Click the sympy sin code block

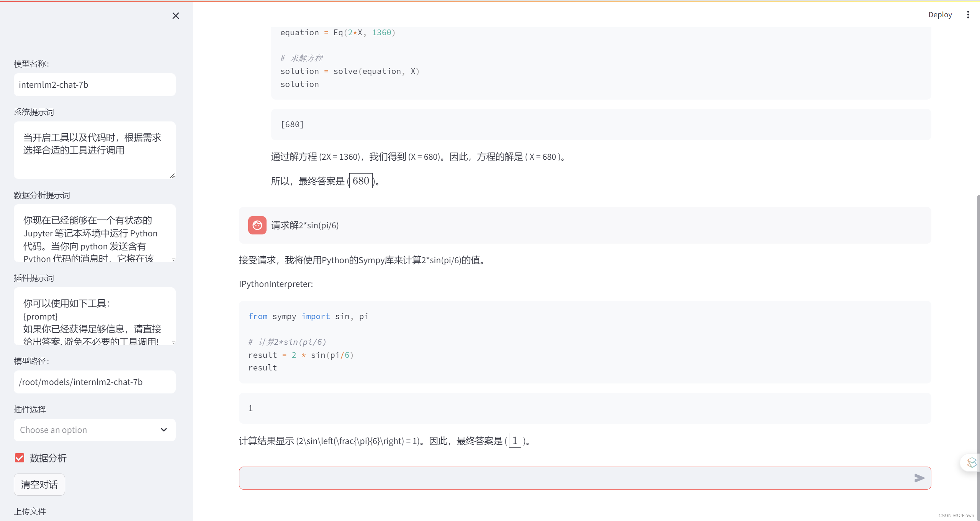tap(585, 342)
